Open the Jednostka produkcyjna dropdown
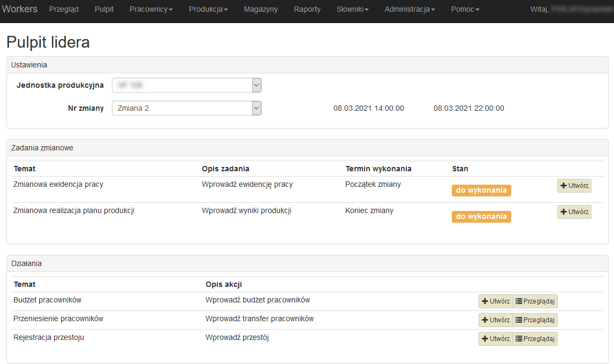 point(186,85)
